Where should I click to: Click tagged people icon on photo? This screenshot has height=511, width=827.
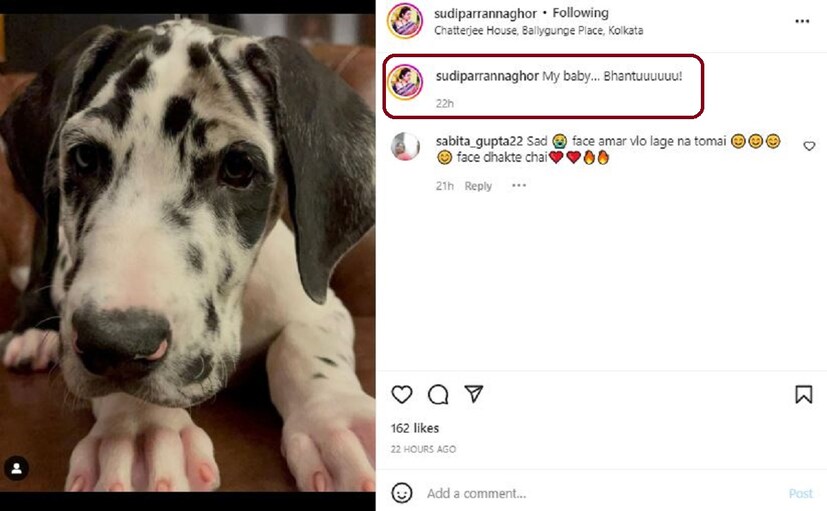click(x=17, y=467)
